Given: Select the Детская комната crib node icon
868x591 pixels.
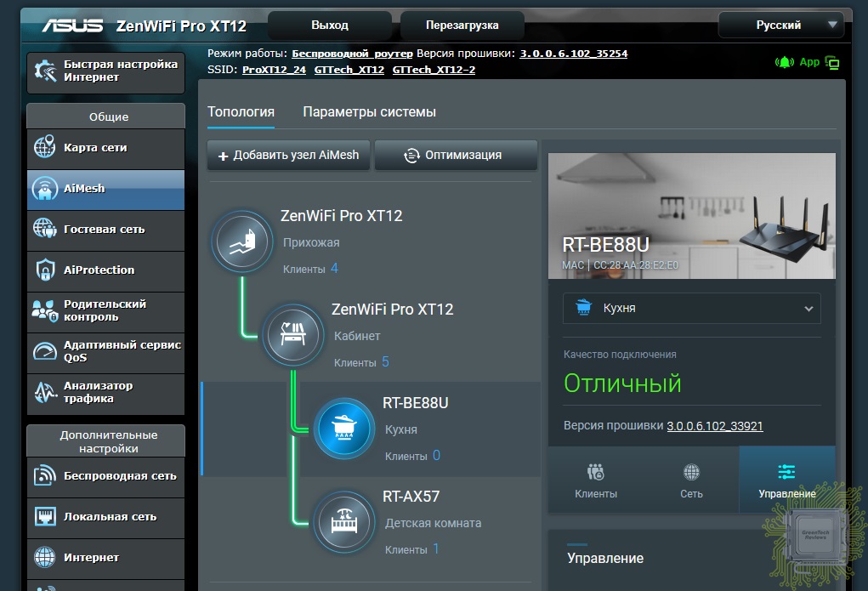Looking at the screenshot, I should tap(344, 521).
